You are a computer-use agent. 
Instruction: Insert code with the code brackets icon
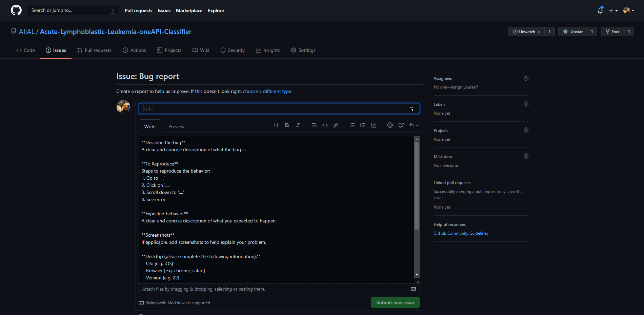(x=325, y=125)
